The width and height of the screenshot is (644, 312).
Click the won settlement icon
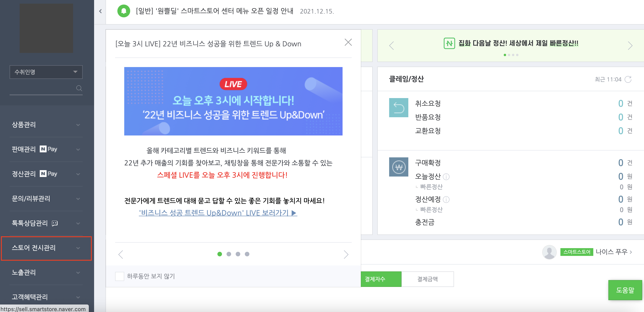pos(399,167)
